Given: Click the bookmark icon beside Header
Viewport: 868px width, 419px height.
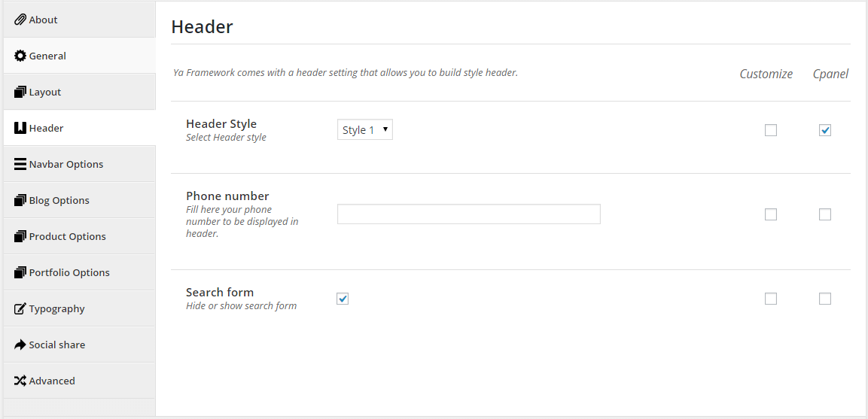Looking at the screenshot, I should click(x=20, y=128).
